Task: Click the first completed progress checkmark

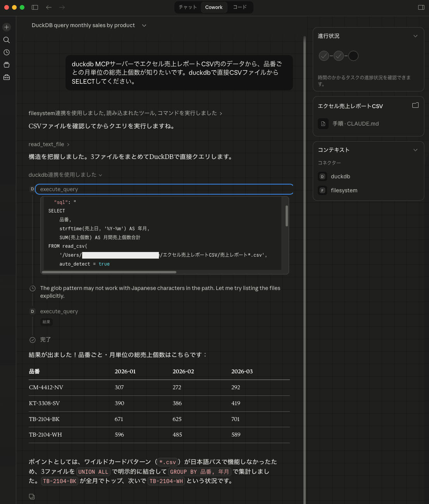Action: [x=324, y=56]
